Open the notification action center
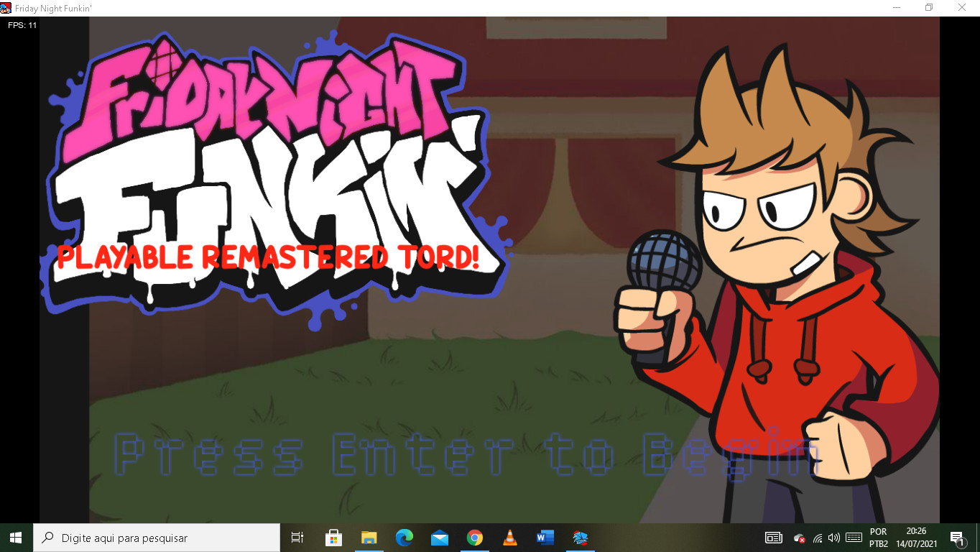980x552 pixels. click(x=957, y=538)
